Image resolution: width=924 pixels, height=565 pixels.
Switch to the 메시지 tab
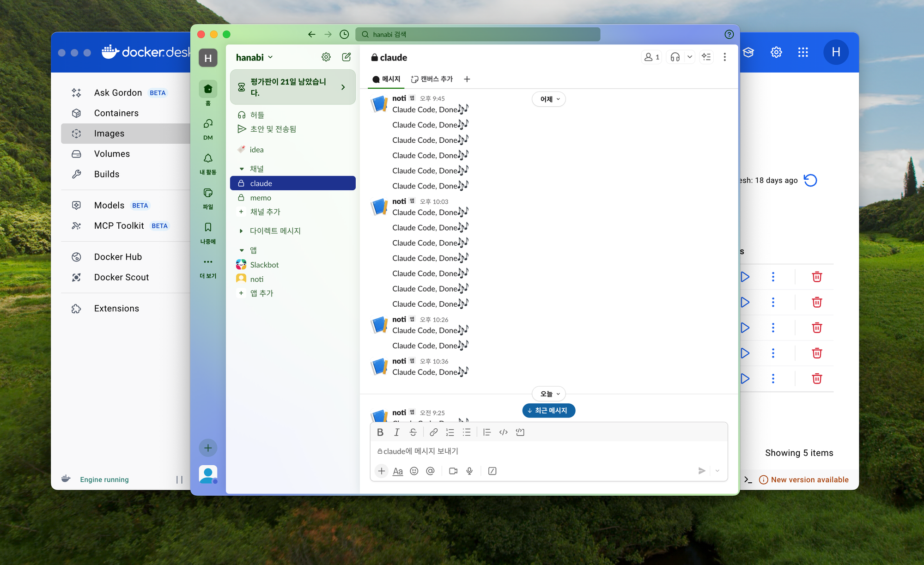386,79
